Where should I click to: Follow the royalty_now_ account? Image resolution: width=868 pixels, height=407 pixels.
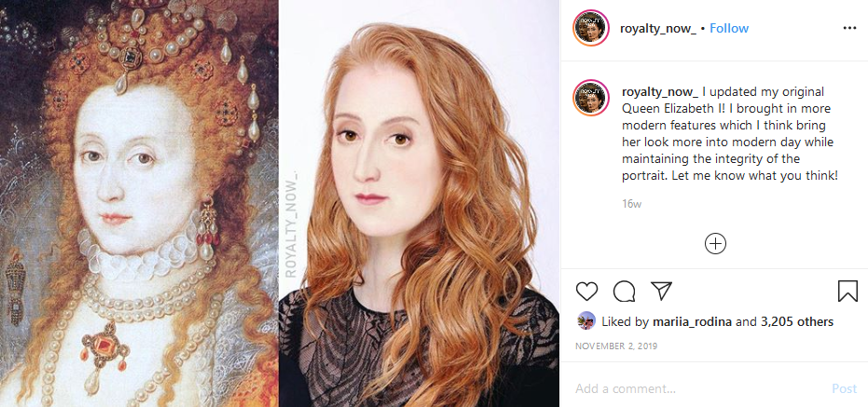point(729,28)
